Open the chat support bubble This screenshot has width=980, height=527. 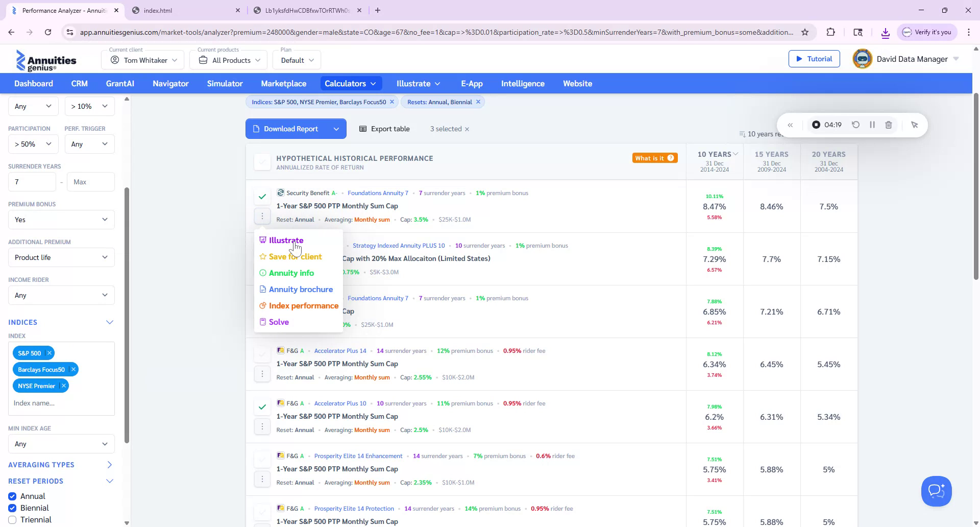click(x=936, y=491)
